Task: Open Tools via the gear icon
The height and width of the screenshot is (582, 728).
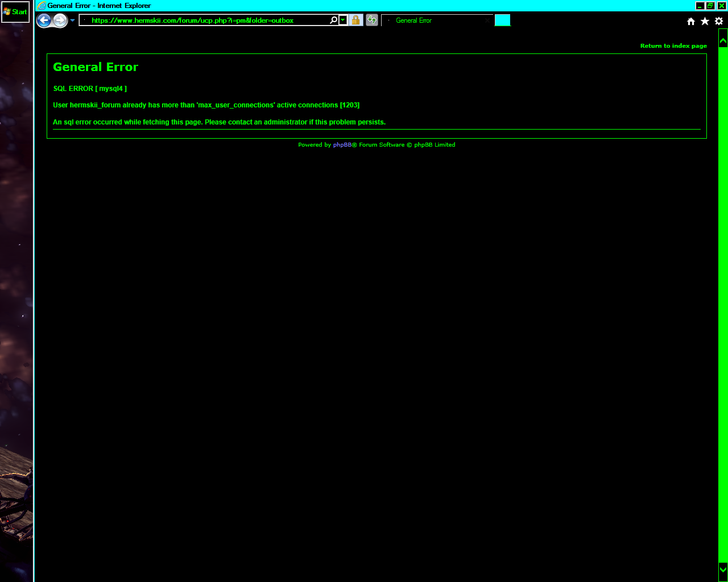Action: point(718,20)
